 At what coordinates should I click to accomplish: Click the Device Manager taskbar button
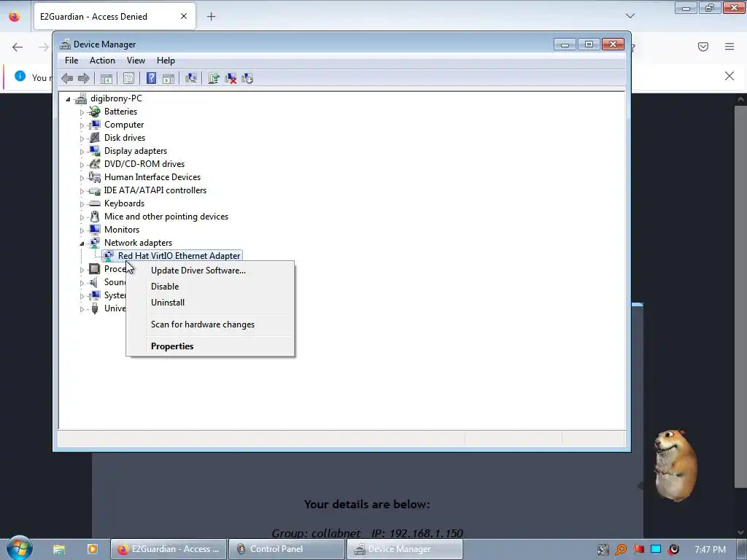tap(404, 549)
